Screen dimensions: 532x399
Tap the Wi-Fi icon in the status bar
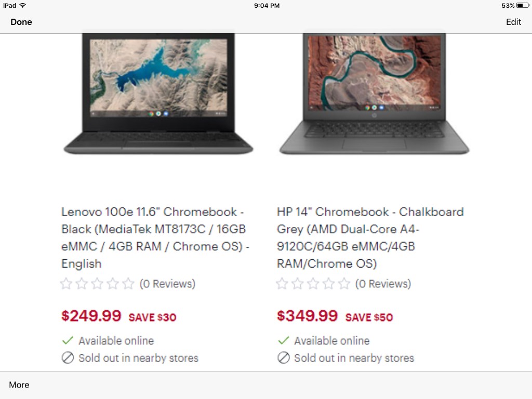click(x=22, y=6)
